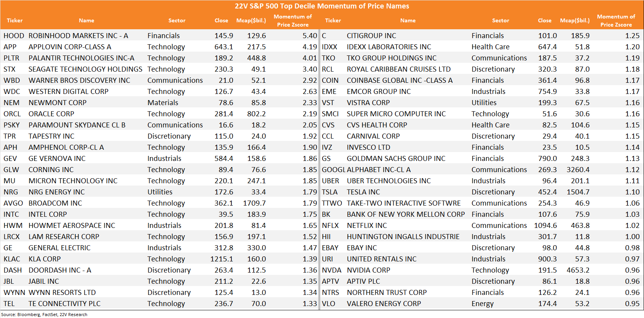644x318 pixels.
Task: Click the NVDA ticker cell
Action: tap(331, 270)
